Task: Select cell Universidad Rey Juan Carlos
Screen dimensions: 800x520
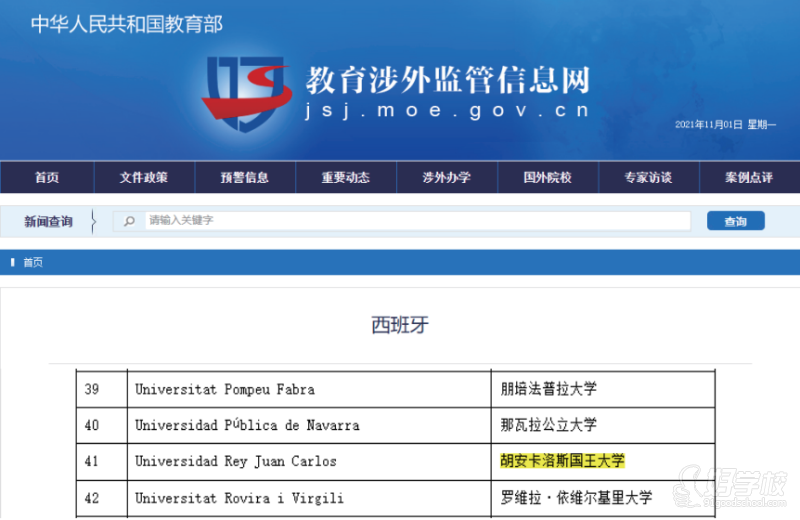Action: click(309, 462)
